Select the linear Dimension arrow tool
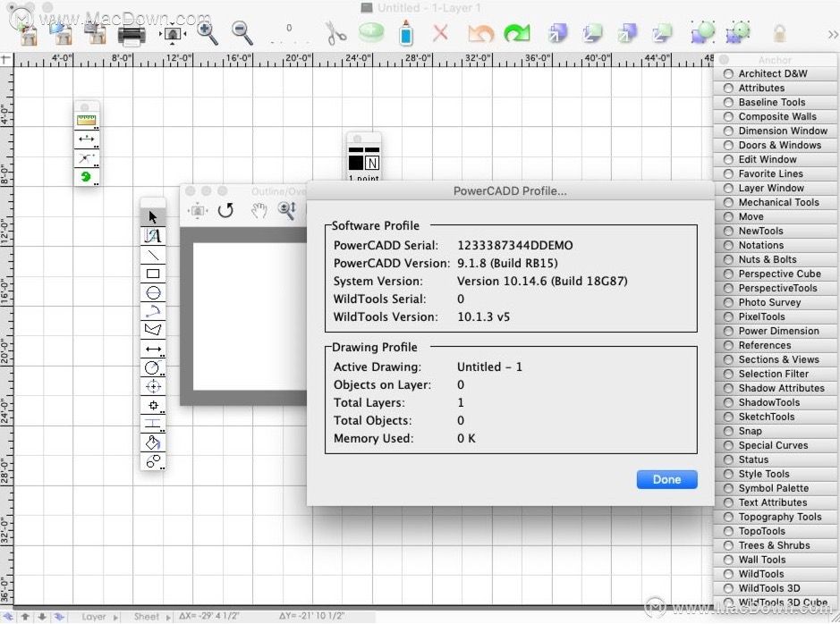Image resolution: width=840 pixels, height=624 pixels. [x=153, y=349]
